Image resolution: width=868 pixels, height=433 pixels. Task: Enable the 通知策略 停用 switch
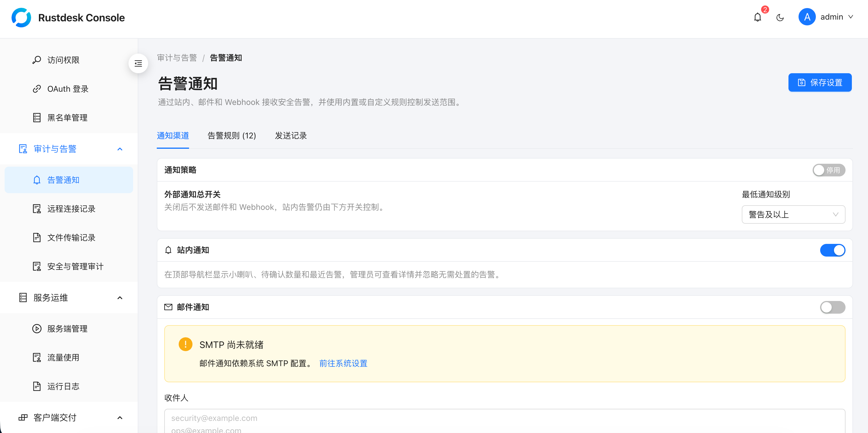pos(829,170)
